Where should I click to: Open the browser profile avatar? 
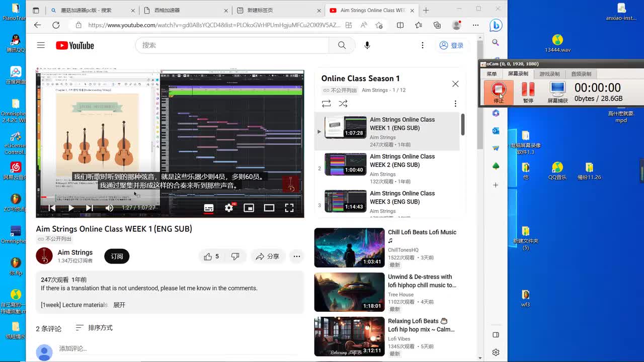coord(457,25)
